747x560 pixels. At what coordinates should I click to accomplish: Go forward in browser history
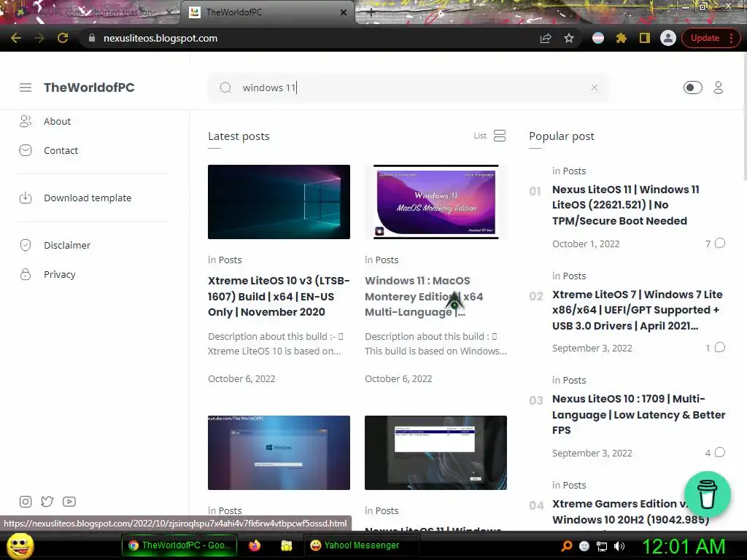coord(39,38)
